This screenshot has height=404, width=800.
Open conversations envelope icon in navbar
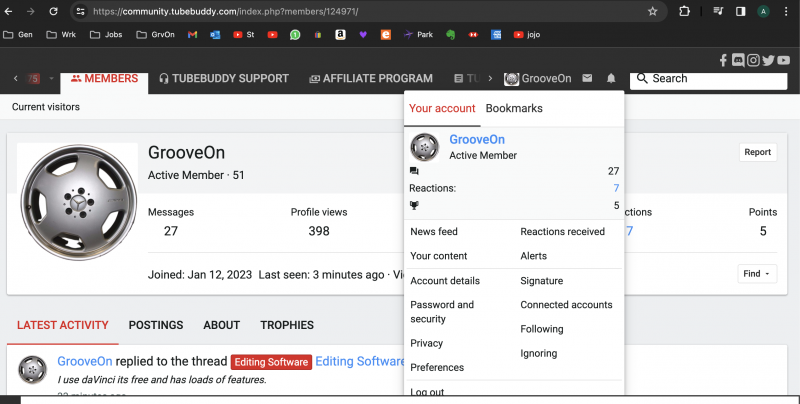point(587,78)
